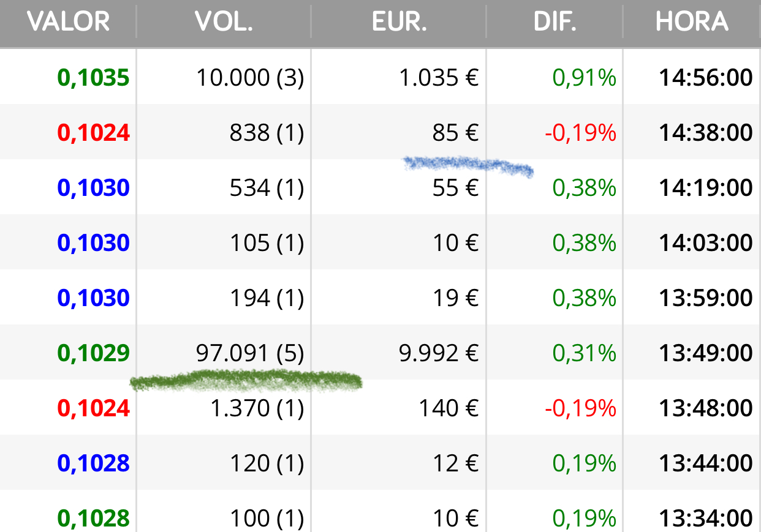Select the time 14:19:00
The height and width of the screenshot is (532, 761).
pos(706,188)
